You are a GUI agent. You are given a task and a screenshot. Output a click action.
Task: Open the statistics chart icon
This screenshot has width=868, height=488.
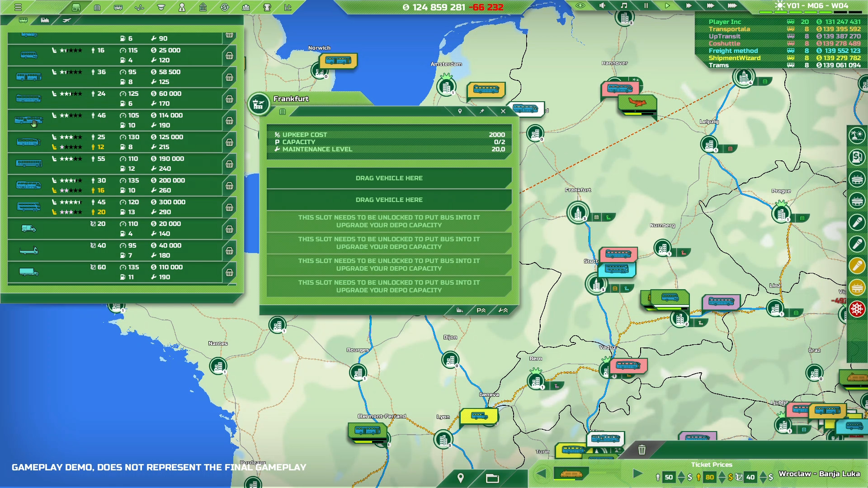pyautogui.click(x=288, y=7)
